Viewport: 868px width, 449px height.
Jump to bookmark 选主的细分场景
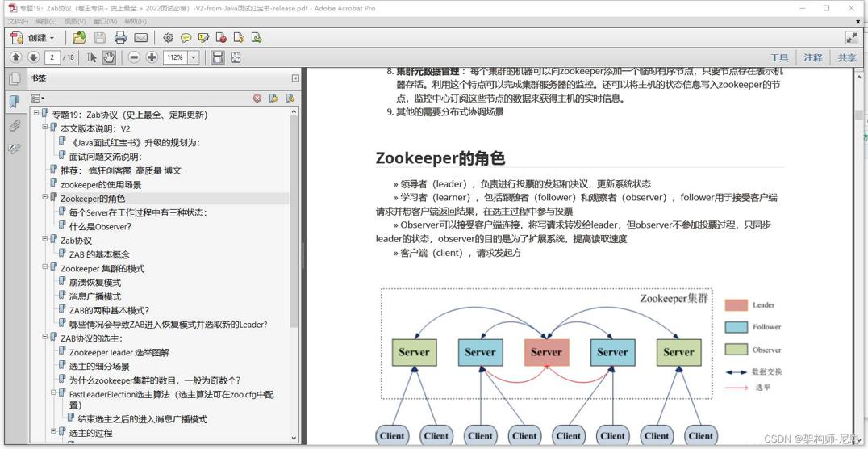(99, 367)
